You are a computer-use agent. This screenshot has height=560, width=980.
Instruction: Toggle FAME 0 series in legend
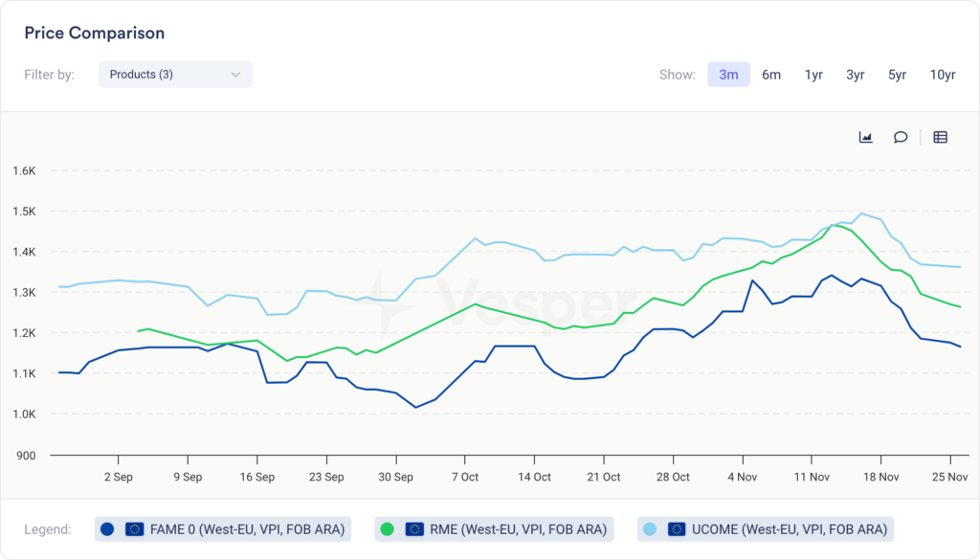(249, 528)
